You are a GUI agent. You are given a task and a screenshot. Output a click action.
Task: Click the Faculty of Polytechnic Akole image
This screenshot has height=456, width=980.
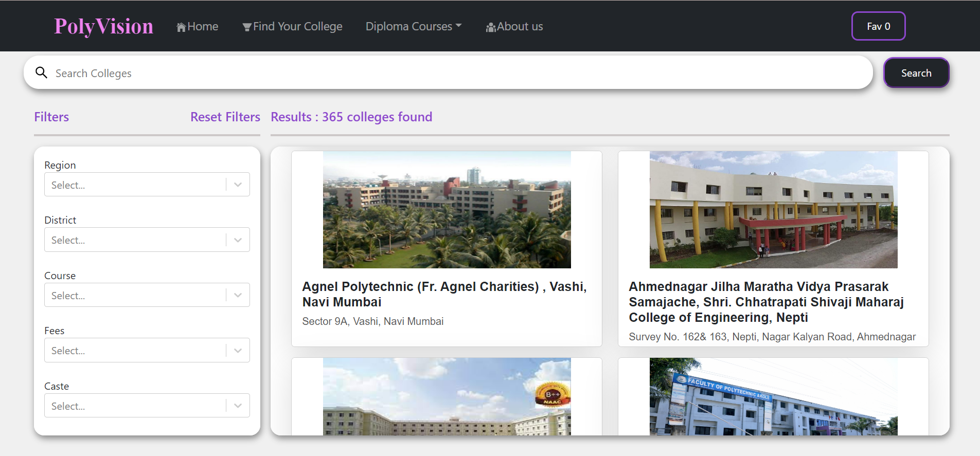(773, 397)
